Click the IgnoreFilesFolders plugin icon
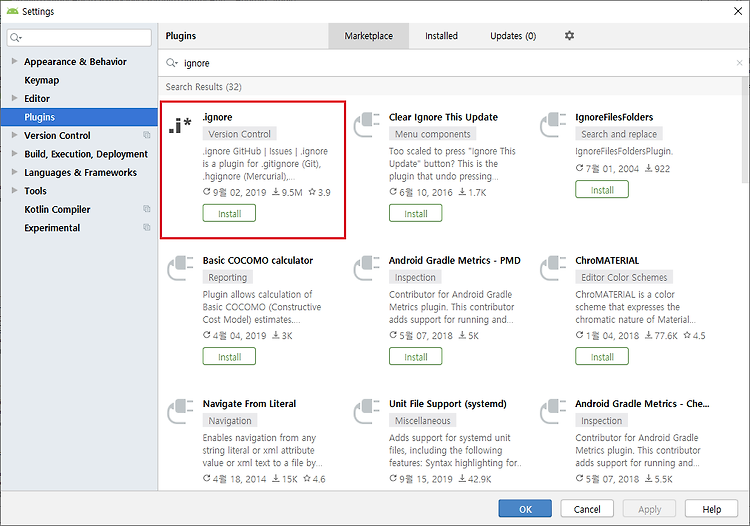This screenshot has height=526, width=750. [x=553, y=124]
